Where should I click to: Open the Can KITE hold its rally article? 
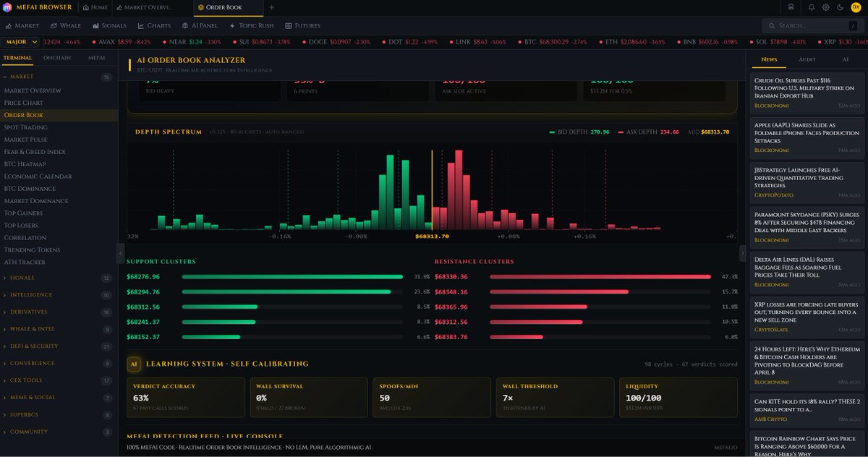[807, 410]
